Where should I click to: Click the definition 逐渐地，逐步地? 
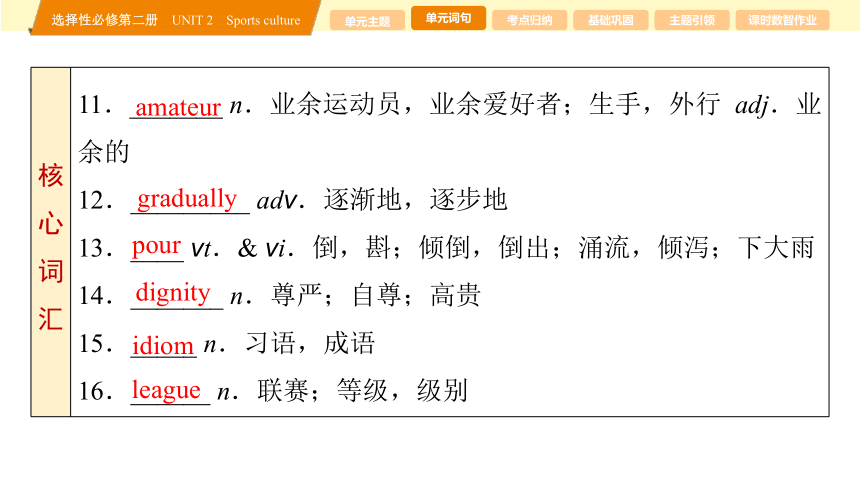coord(415,200)
